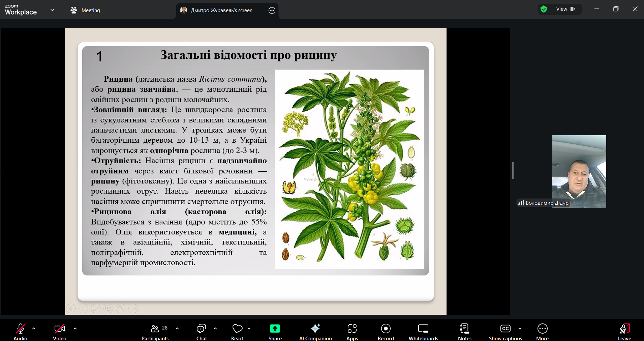The height and width of the screenshot is (341, 644).
Task: Click Володимир Дідур's video thumbnail
Action: tap(579, 171)
